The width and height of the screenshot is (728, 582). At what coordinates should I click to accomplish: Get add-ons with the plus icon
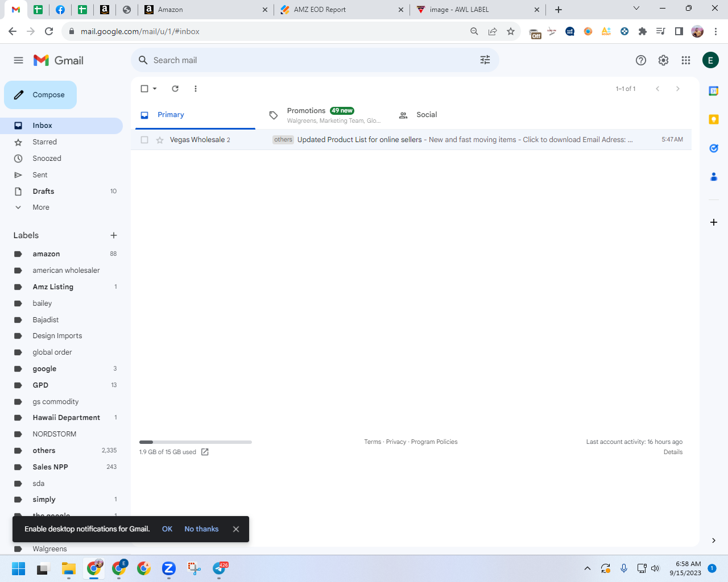click(714, 222)
